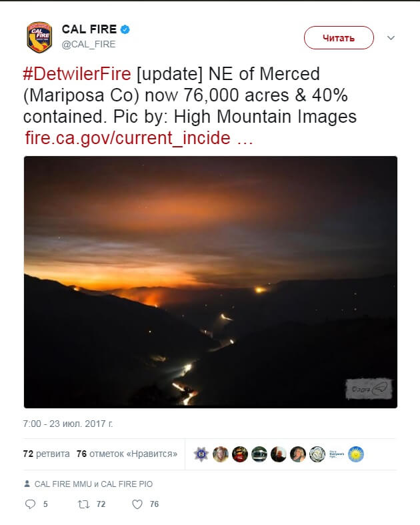Enlarge the wildfire night photo
Viewport: 420px width, 525px height.
211,282
